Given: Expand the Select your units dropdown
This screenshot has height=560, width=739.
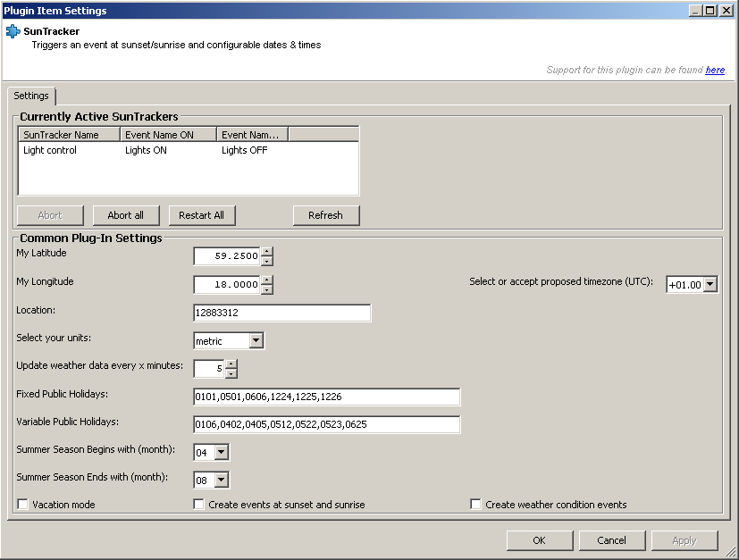Looking at the screenshot, I should (256, 340).
